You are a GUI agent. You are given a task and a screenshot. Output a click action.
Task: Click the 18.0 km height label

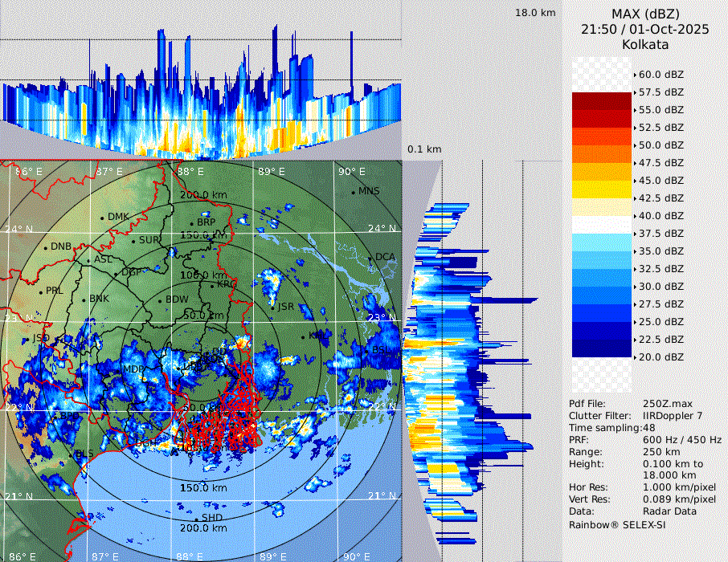tap(535, 13)
